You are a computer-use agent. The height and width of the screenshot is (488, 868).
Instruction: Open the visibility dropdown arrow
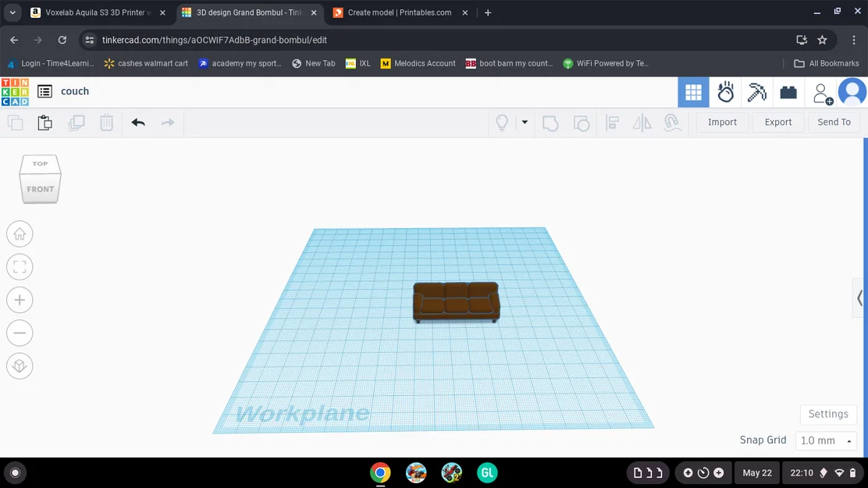(525, 123)
